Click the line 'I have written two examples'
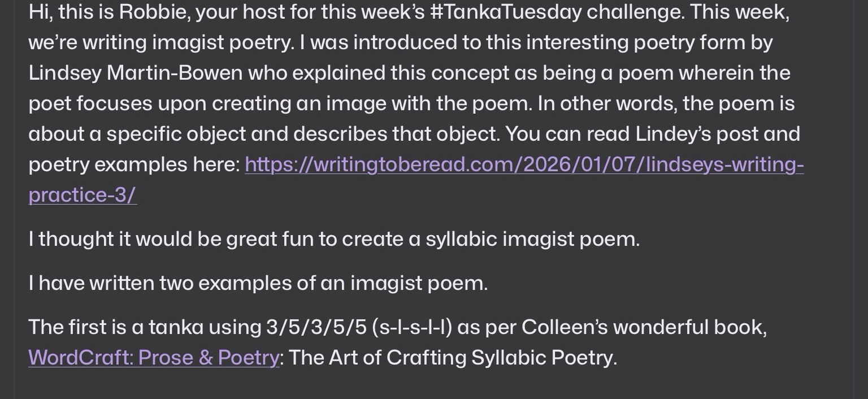This screenshot has height=399, width=868. [x=258, y=283]
